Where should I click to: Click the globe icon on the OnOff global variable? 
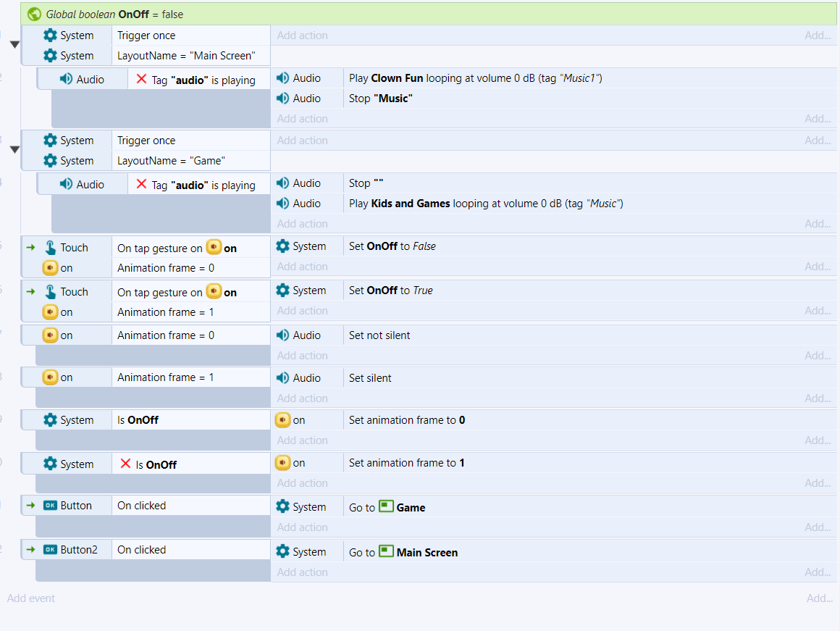(x=35, y=14)
